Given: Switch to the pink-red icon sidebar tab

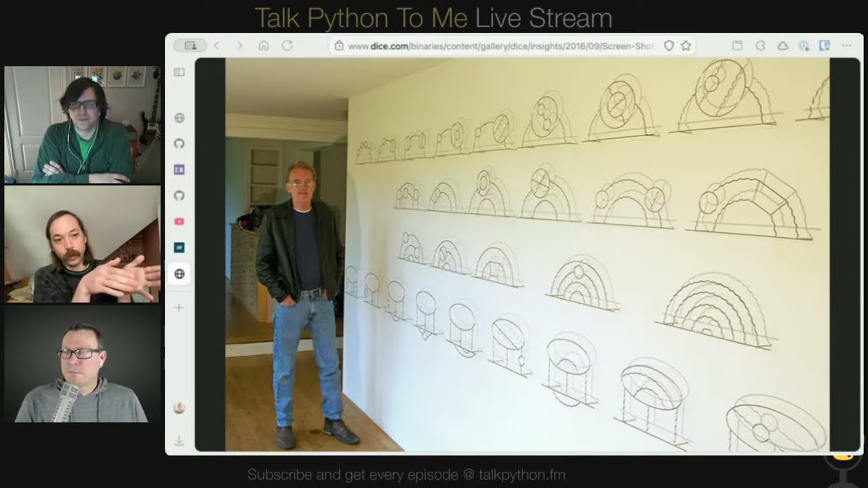Looking at the screenshot, I should [179, 222].
